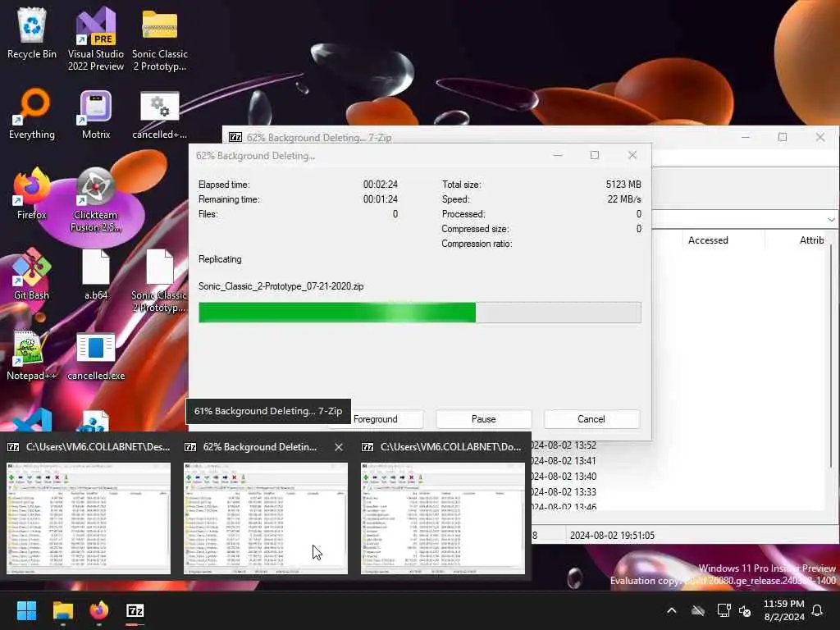The image size is (840, 630).
Task: Open the network status tray icon
Action: click(x=724, y=610)
